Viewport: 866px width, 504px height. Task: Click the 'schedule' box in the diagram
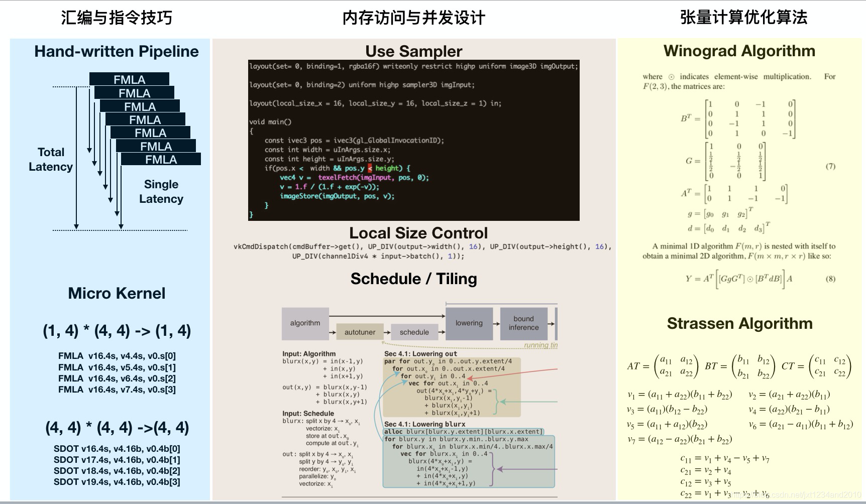coord(414,332)
